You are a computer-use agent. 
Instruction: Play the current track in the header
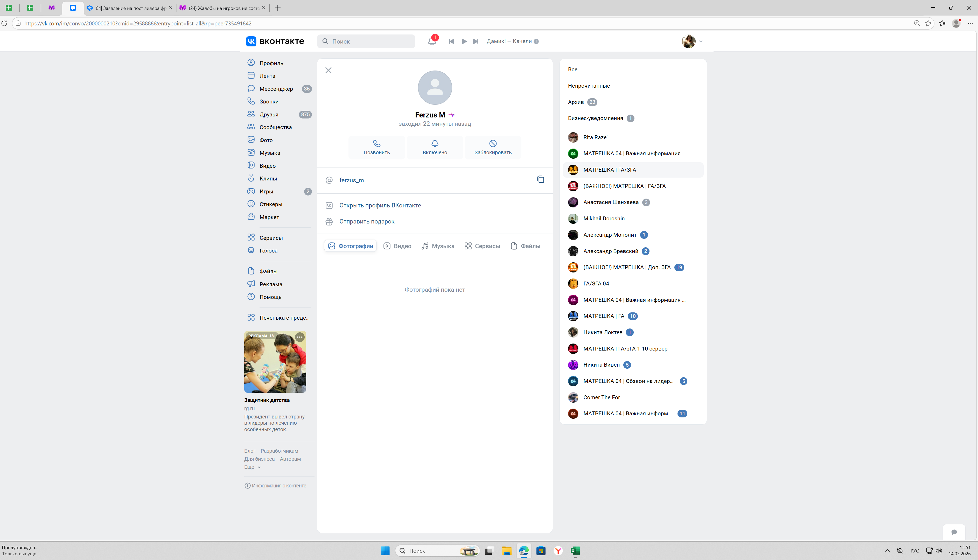tap(464, 41)
